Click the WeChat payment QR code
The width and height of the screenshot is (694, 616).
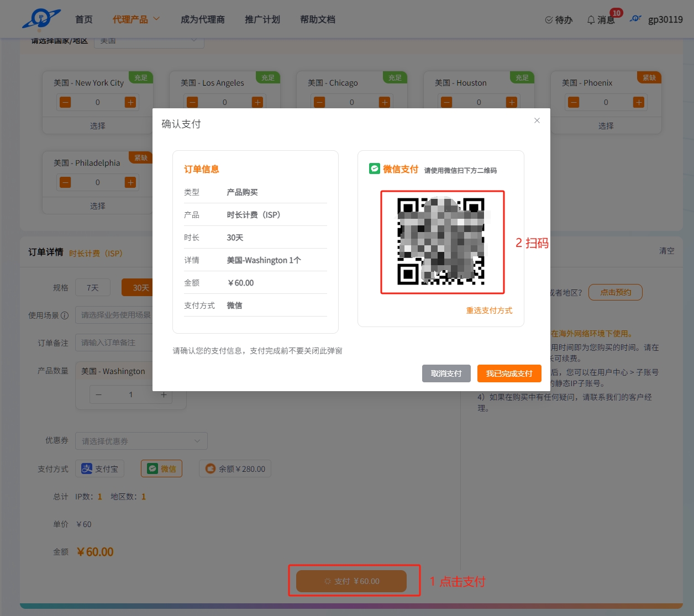tap(442, 242)
